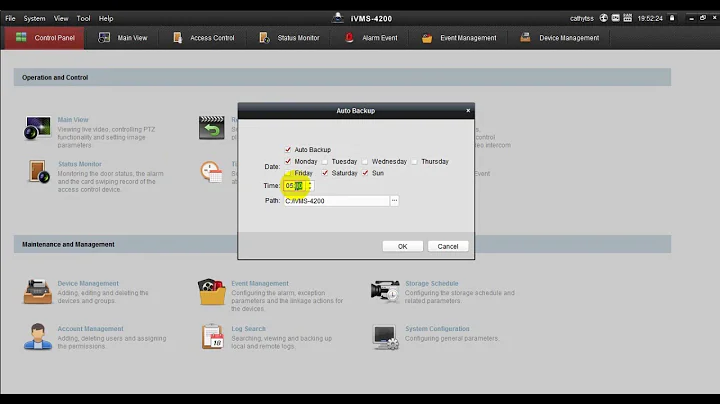Click the Log Search link
Image resolution: width=720 pixels, height=404 pixels.
tap(248, 329)
